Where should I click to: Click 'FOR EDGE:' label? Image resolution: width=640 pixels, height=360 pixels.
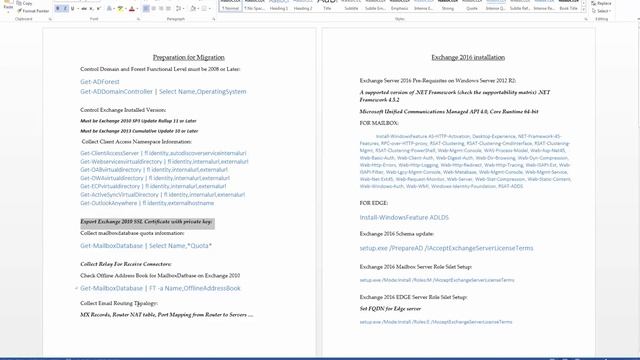pos(373,203)
